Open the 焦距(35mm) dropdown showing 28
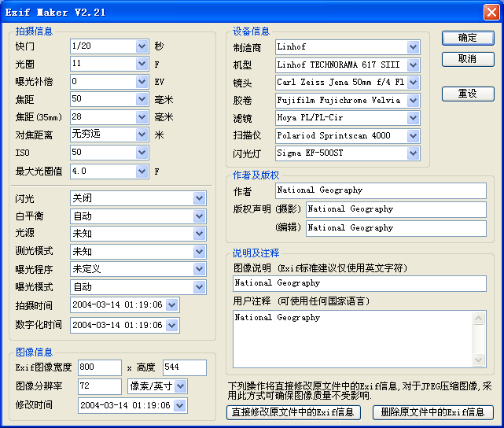Image resolution: width=504 pixels, height=428 pixels. (x=142, y=117)
